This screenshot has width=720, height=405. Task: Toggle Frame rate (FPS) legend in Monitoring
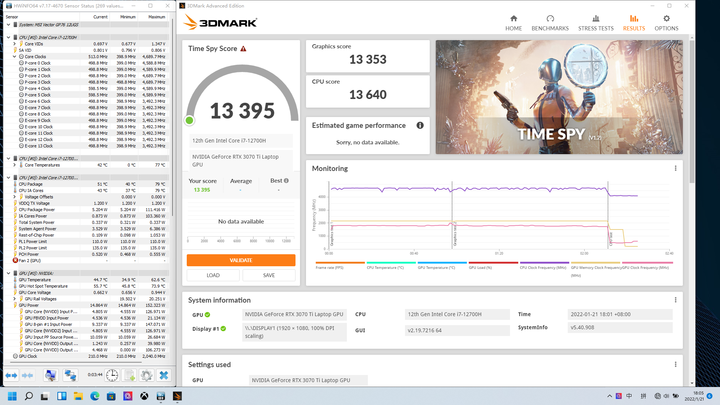[x=340, y=265]
